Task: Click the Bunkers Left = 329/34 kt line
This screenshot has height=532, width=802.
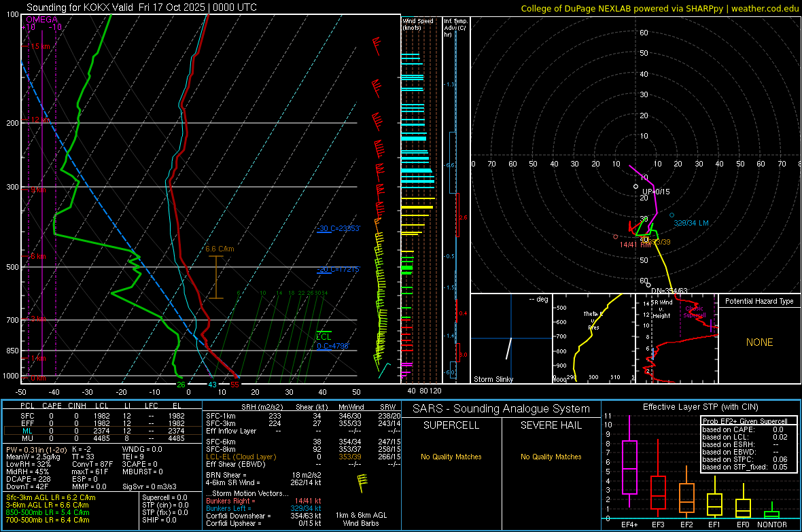Action: click(x=264, y=508)
